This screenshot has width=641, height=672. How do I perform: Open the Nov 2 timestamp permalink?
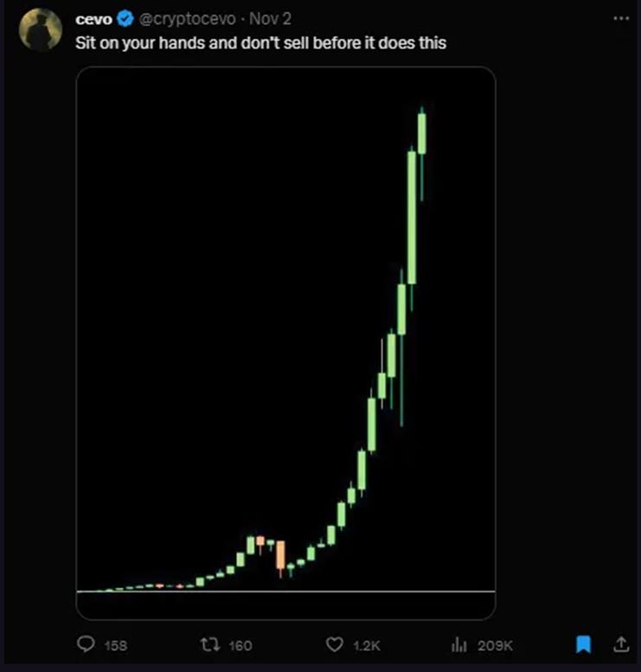point(270,19)
